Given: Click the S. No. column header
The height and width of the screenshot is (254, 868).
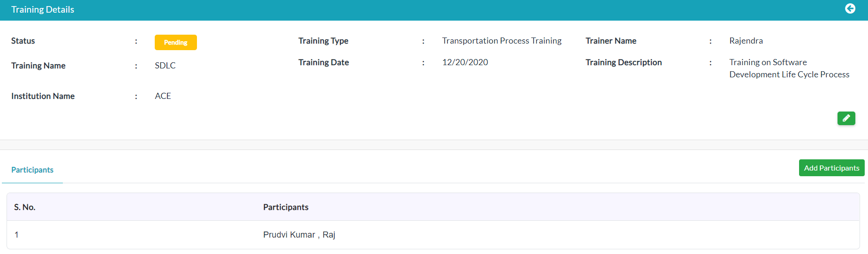Looking at the screenshot, I should (25, 207).
